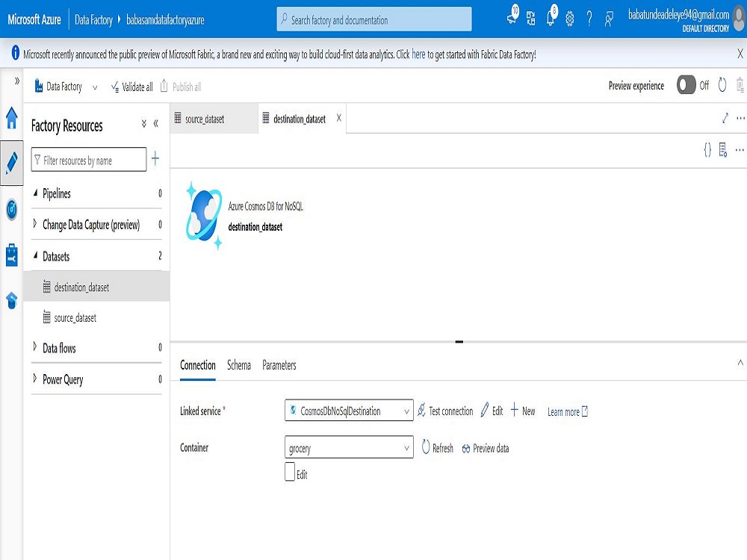Open the Schema tab
This screenshot has height=560, width=747.
(x=239, y=365)
